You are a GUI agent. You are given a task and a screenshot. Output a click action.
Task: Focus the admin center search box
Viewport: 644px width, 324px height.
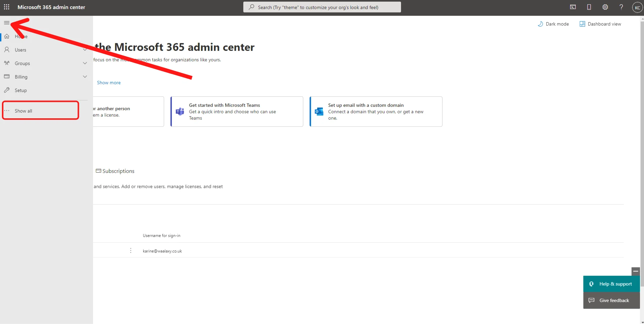322,7
